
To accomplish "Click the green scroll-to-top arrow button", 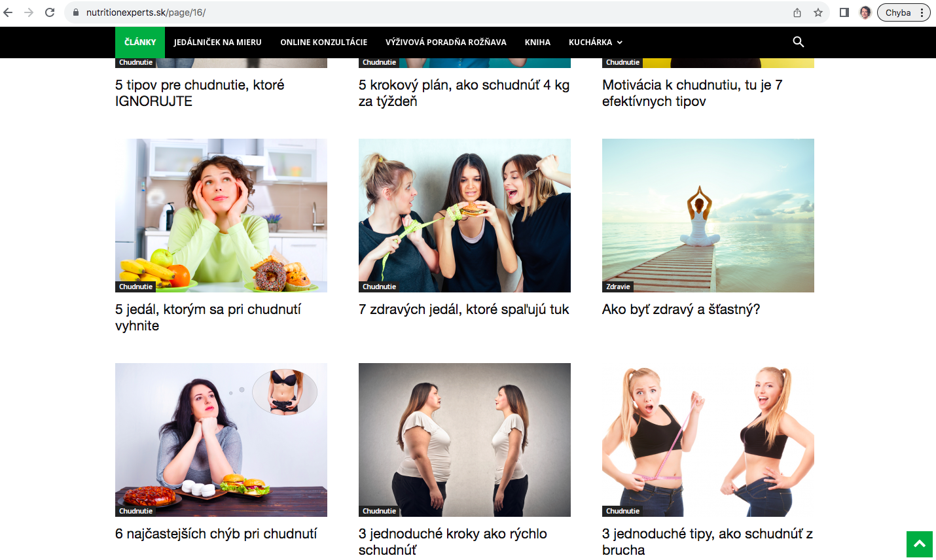I will (920, 544).
